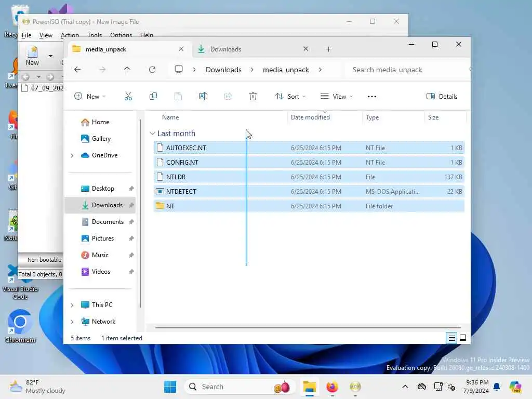Open PowerISO View menu
This screenshot has height=399, width=532.
pos(46,35)
